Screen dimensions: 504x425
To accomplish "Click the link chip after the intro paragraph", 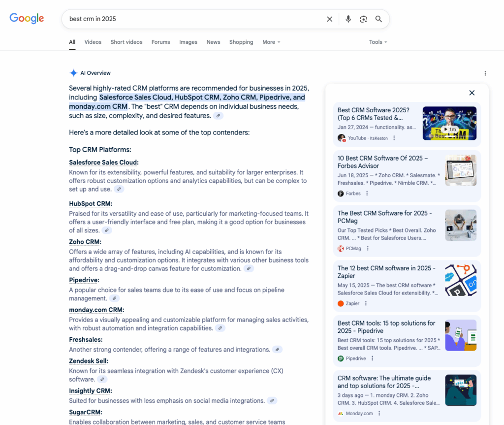I will tap(218, 116).
